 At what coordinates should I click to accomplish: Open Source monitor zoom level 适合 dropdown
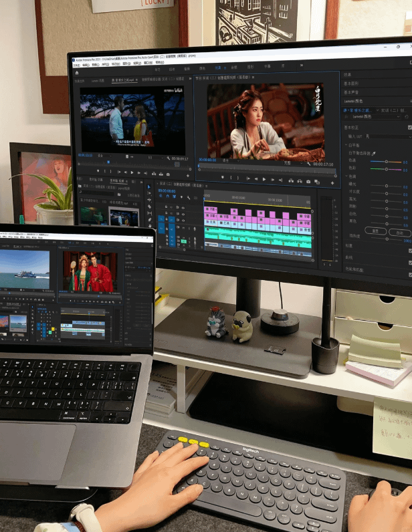point(104,156)
